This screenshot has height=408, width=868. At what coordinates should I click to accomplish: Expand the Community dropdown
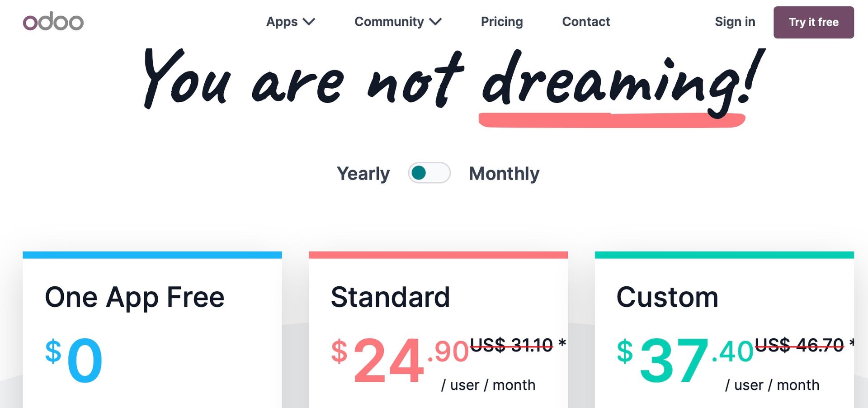click(389, 21)
